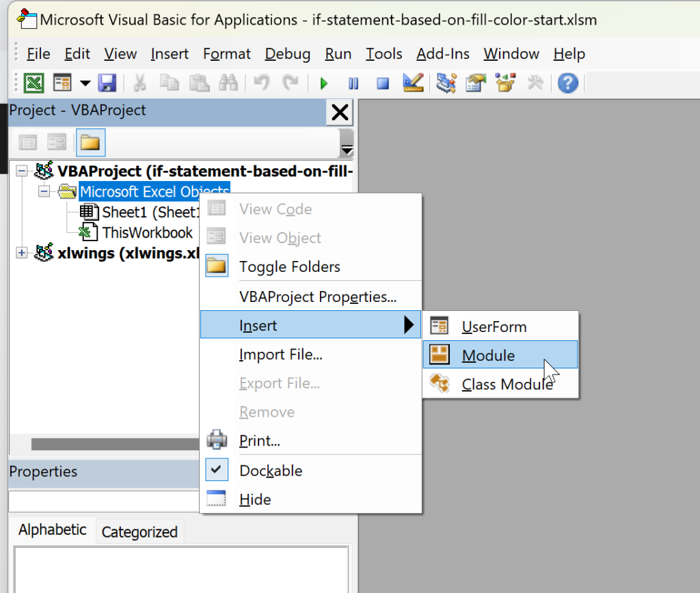Open Properties Window toolbar icon
Screen dimensions: 700x593
coord(476,83)
